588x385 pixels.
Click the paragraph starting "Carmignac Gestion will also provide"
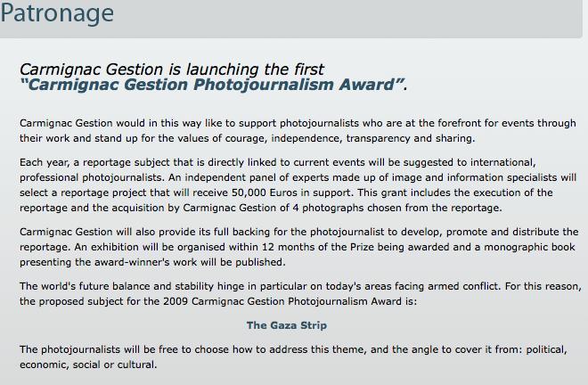(298, 247)
